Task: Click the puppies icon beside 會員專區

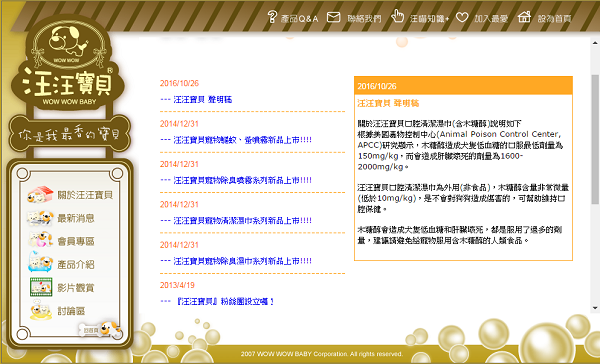Action: coord(40,240)
